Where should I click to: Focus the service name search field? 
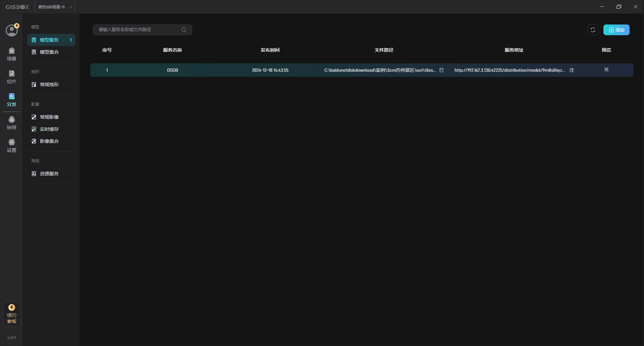coord(138,30)
